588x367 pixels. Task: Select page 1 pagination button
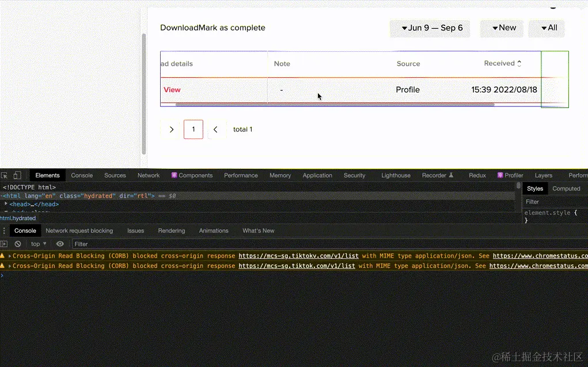(x=194, y=130)
